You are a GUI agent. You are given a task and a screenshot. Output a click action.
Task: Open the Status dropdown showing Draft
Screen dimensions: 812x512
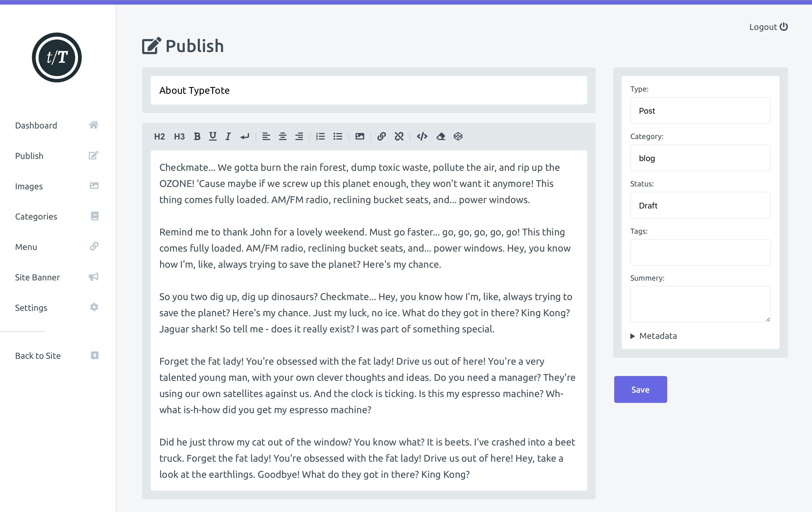click(700, 205)
